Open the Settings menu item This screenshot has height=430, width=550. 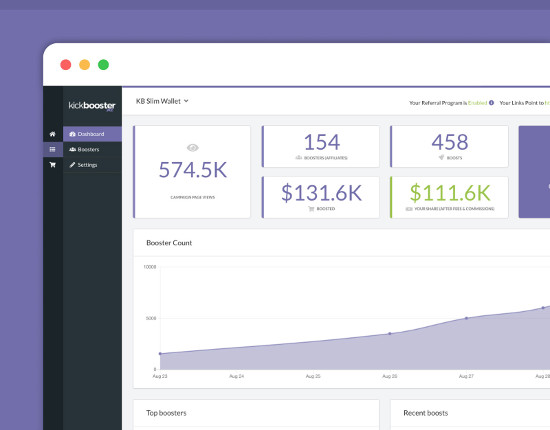tap(92, 165)
